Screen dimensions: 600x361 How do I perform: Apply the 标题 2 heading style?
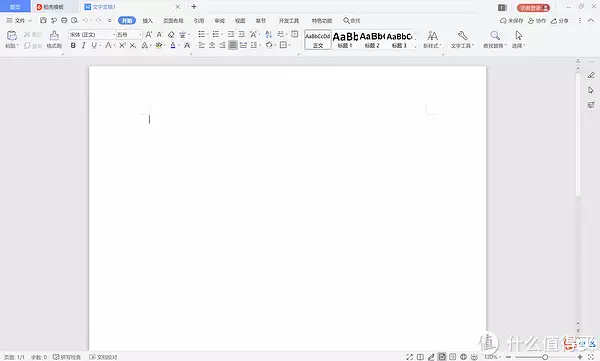[x=372, y=39]
